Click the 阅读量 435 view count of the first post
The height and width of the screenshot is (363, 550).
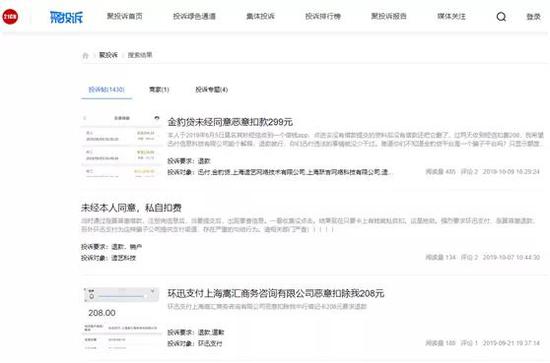pyautogui.click(x=441, y=172)
